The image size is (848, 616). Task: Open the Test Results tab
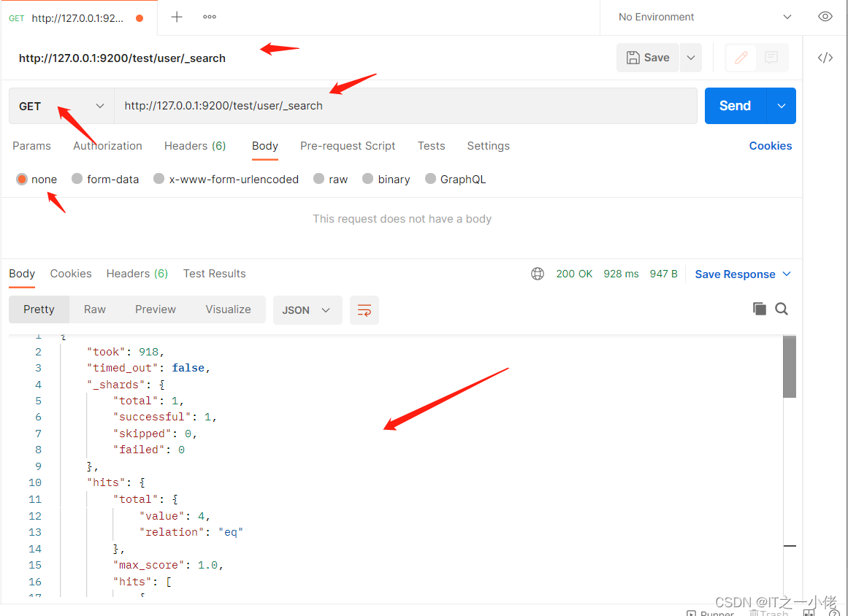click(214, 274)
